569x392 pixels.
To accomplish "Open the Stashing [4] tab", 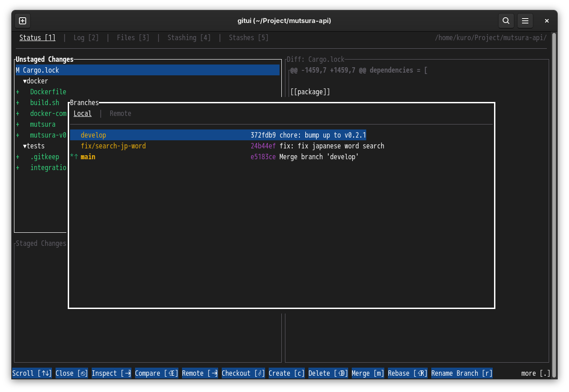I will 189,38.
